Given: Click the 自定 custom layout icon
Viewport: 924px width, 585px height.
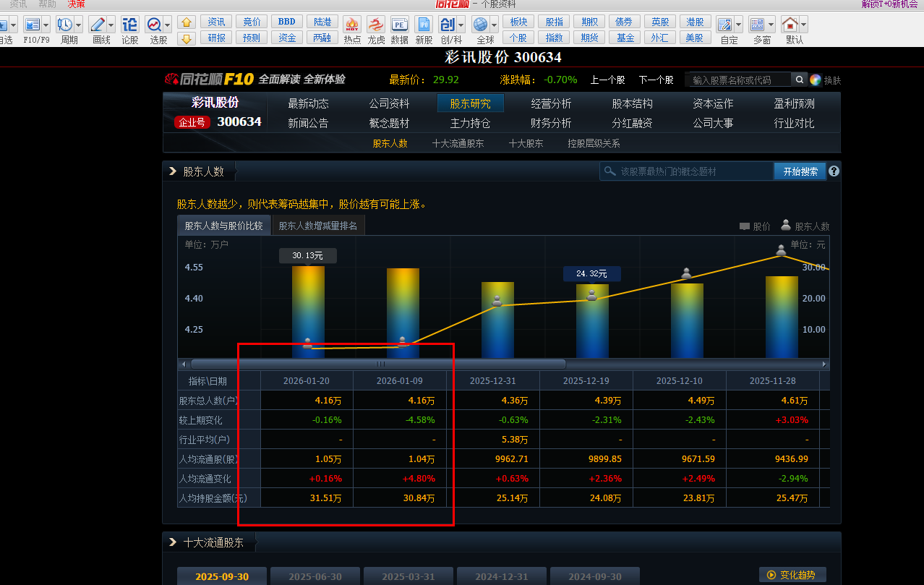Looking at the screenshot, I should pyautogui.click(x=725, y=25).
